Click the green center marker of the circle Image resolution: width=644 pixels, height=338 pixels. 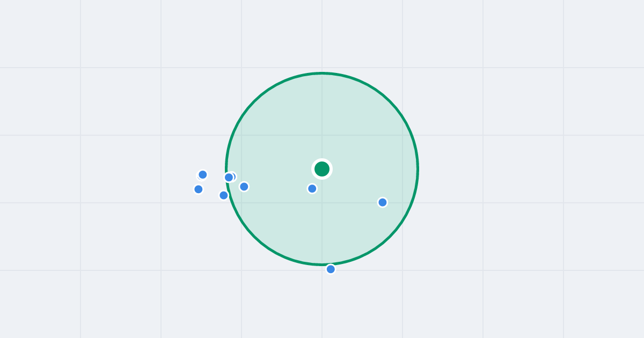322,169
